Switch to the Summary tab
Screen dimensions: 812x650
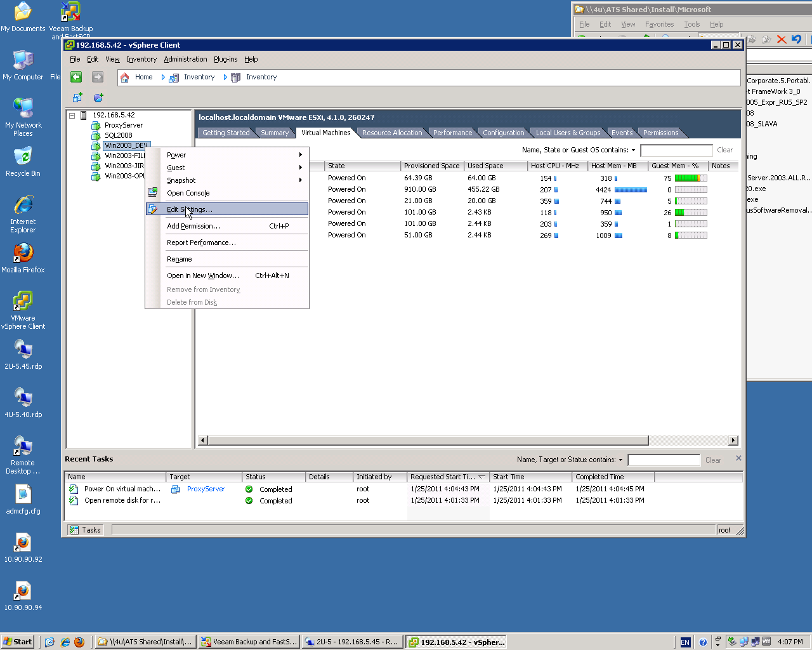pyautogui.click(x=275, y=133)
